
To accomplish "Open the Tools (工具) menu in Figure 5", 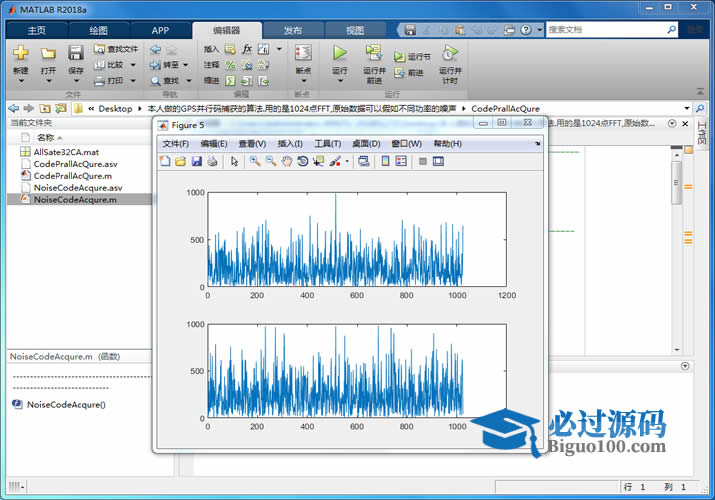I will coord(327,144).
